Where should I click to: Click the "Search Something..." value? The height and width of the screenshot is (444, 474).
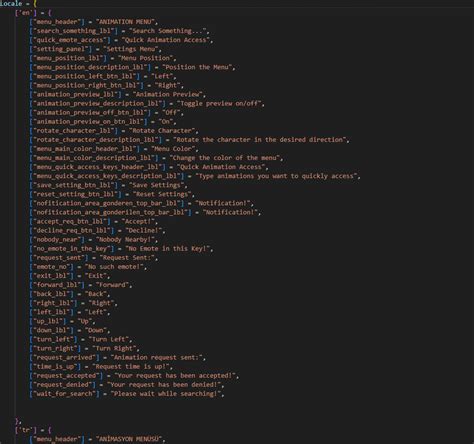pyautogui.click(x=168, y=31)
